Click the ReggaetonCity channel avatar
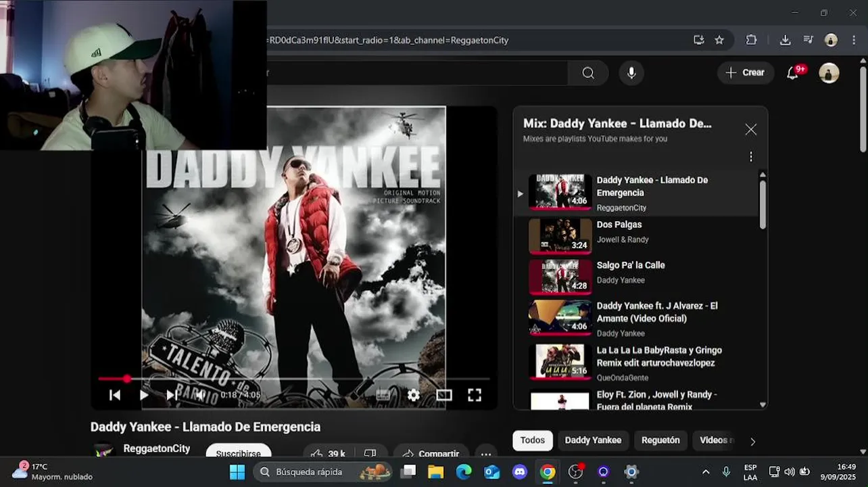 [103, 452]
